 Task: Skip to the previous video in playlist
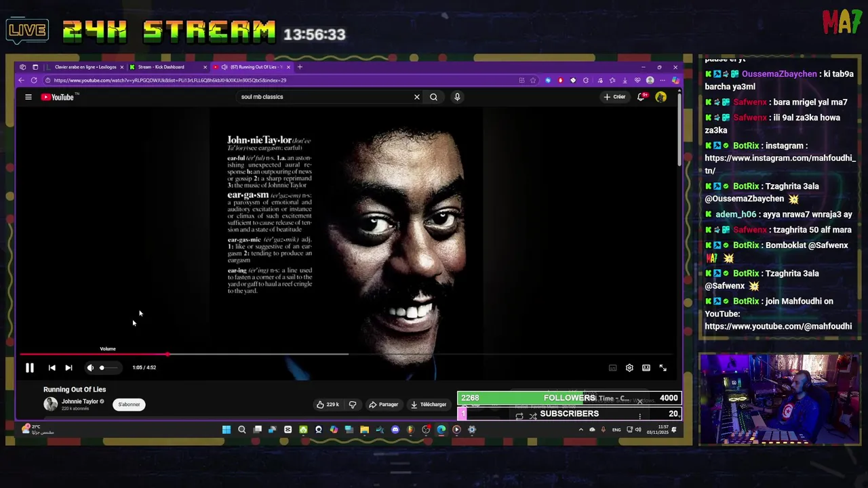(52, 367)
